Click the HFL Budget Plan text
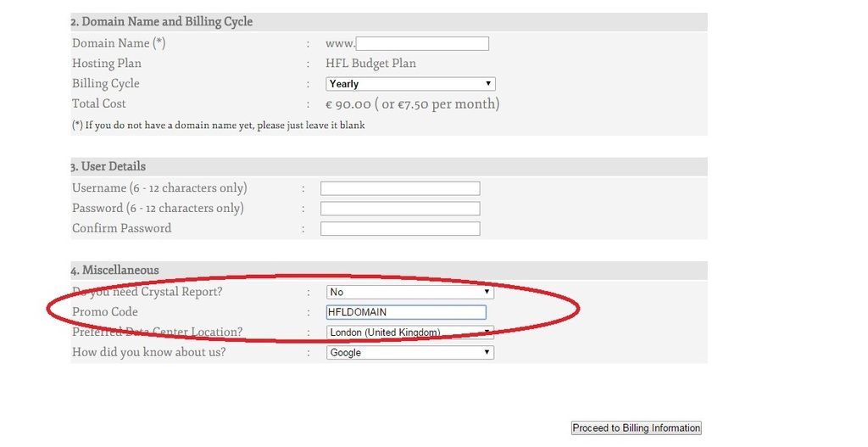 point(370,64)
